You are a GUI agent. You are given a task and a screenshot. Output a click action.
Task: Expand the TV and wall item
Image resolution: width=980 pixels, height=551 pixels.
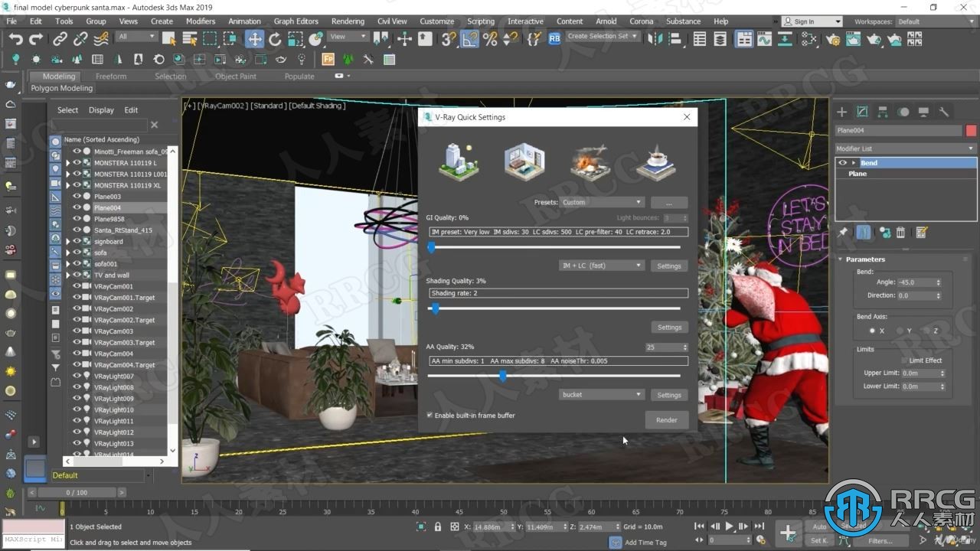point(67,275)
